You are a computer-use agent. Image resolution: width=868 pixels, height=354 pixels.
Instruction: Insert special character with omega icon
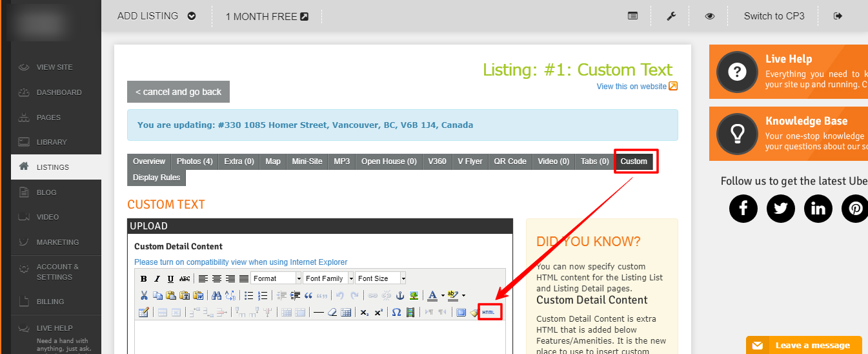tap(396, 313)
